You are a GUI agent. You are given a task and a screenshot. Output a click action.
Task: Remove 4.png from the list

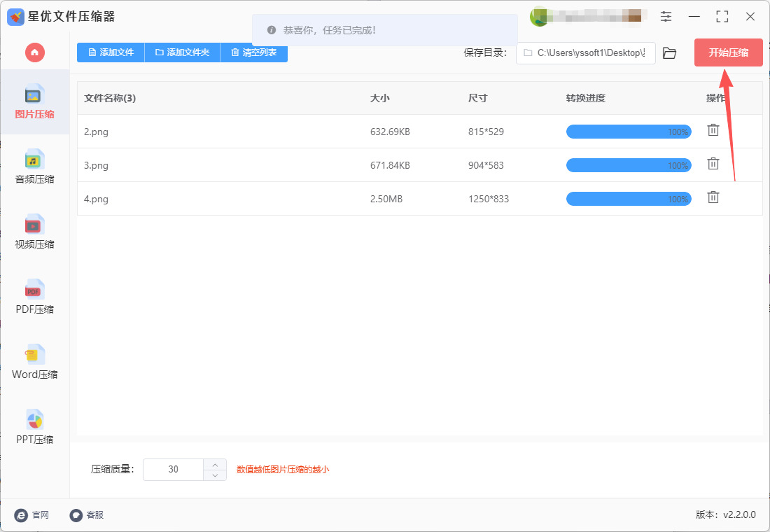point(713,197)
